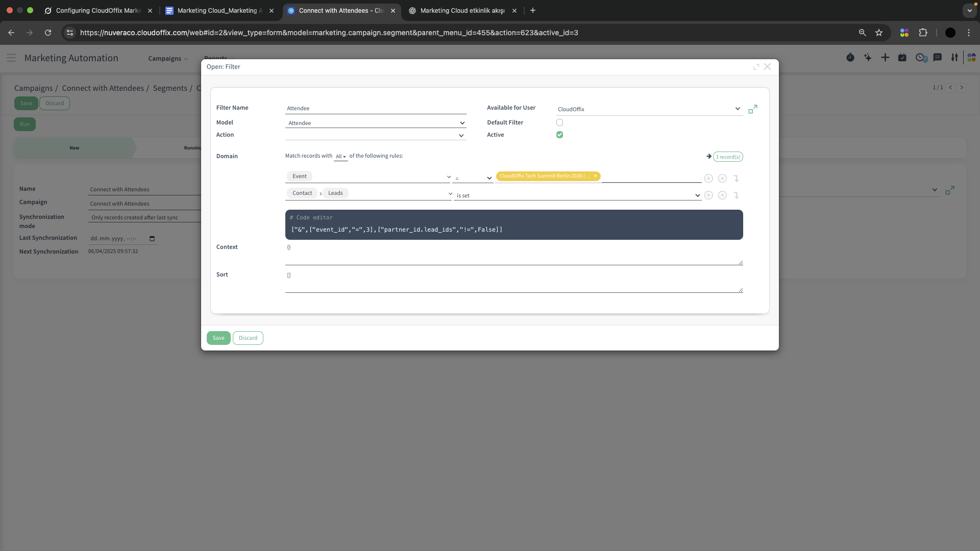The height and width of the screenshot is (551, 980).
Task: View the 3 record(s) link
Action: pyautogui.click(x=728, y=157)
